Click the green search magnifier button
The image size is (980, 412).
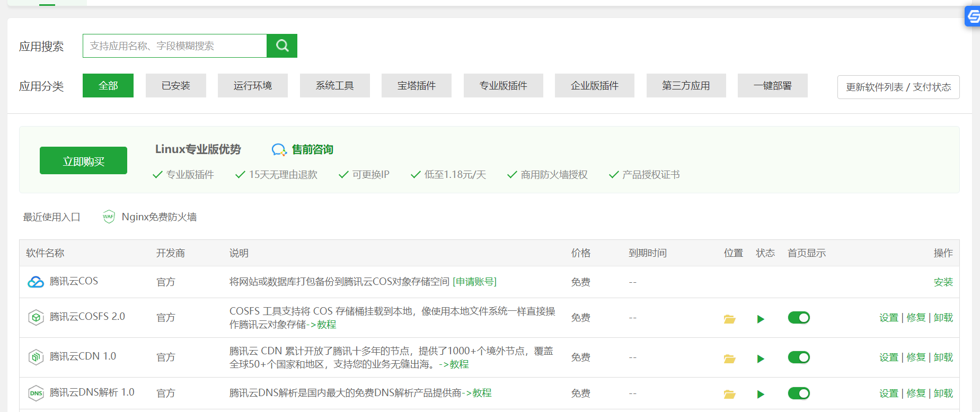point(282,46)
